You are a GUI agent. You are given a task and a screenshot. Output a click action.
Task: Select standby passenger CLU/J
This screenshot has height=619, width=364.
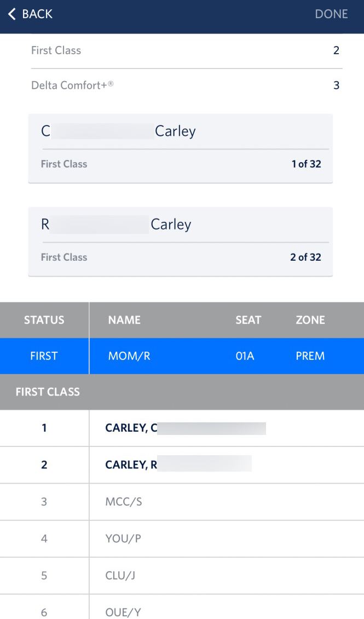pos(182,575)
